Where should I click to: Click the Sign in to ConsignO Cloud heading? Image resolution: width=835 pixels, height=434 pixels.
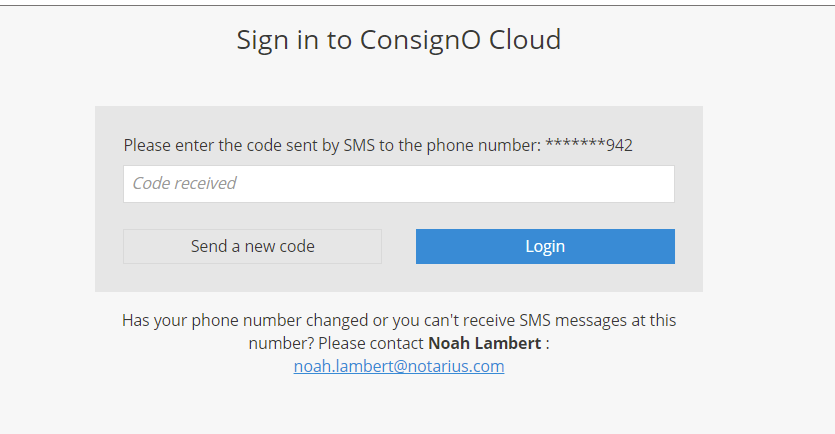coord(398,40)
